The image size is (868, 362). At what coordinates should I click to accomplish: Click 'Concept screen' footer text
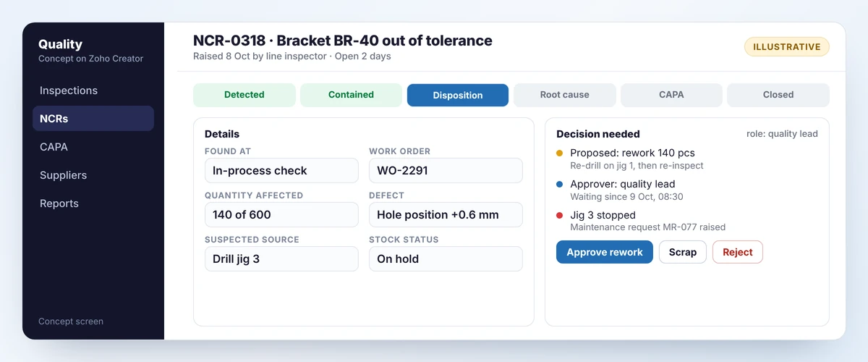[x=71, y=321]
